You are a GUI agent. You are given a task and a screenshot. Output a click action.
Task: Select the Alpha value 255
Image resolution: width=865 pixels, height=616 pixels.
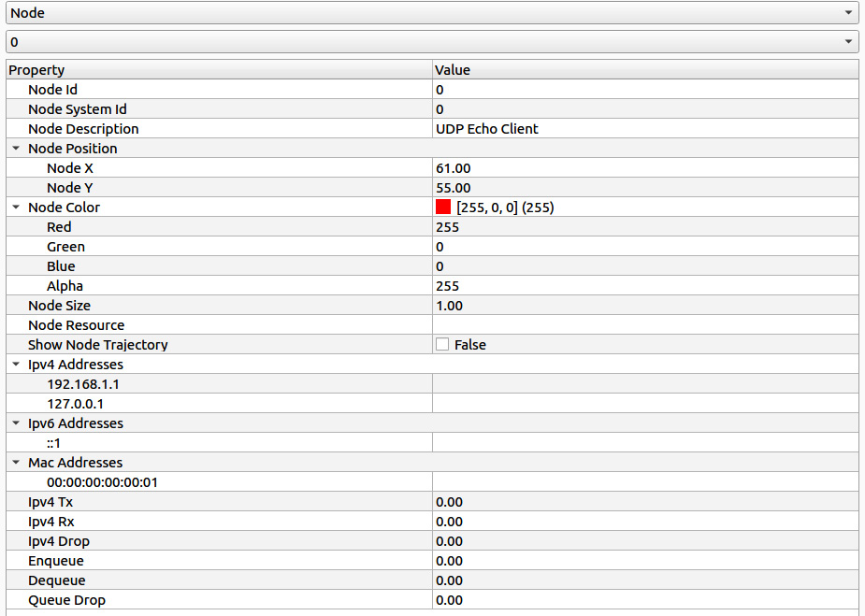pos(447,286)
